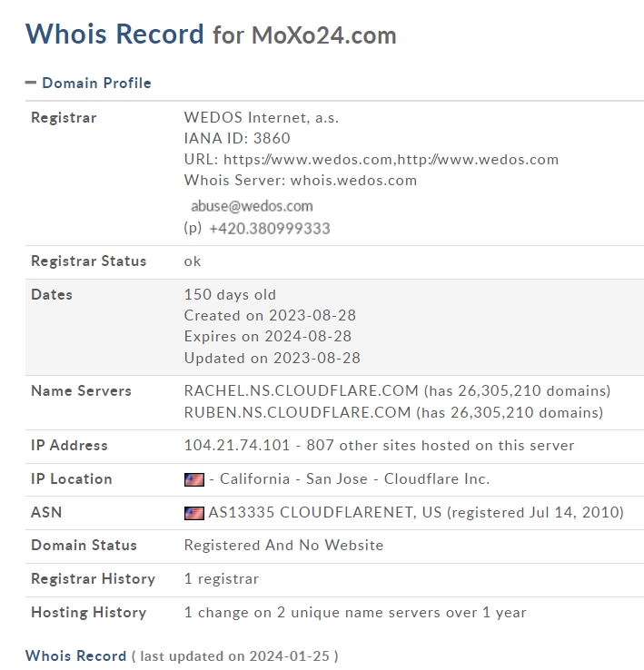The width and height of the screenshot is (644, 670).
Task: Select the registrar name WEDOS Internet, a.s.
Action: pos(262,117)
